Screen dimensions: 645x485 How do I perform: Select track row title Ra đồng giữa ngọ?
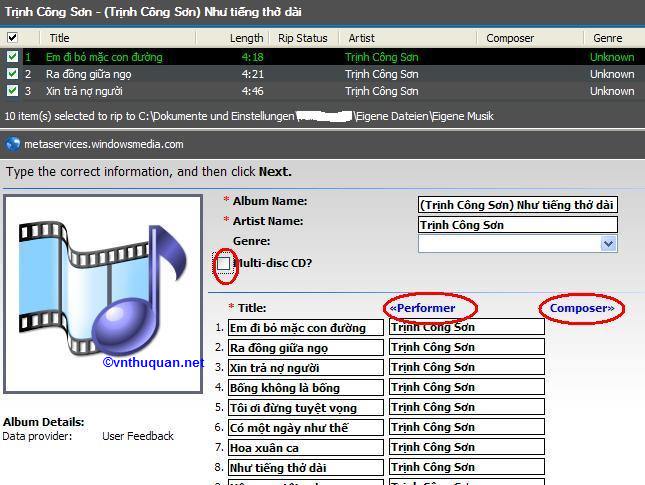point(88,74)
